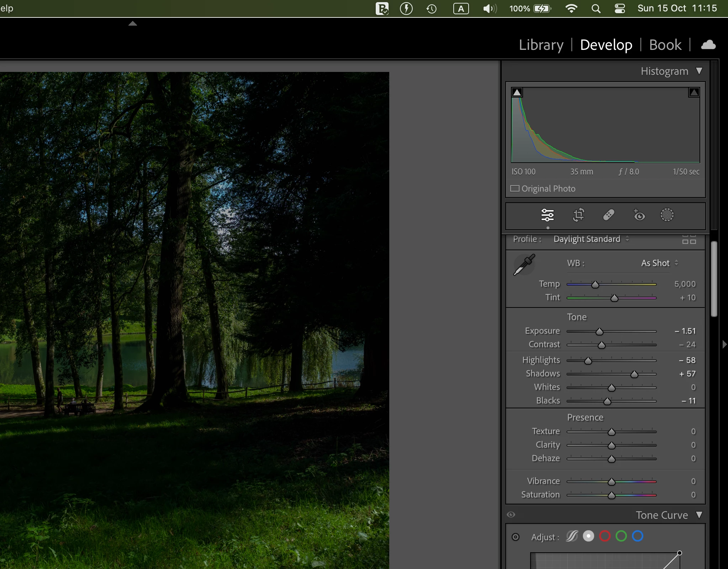Screen dimensions: 728x569
Task: Select the Edit sliders tool icon
Action: (547, 215)
